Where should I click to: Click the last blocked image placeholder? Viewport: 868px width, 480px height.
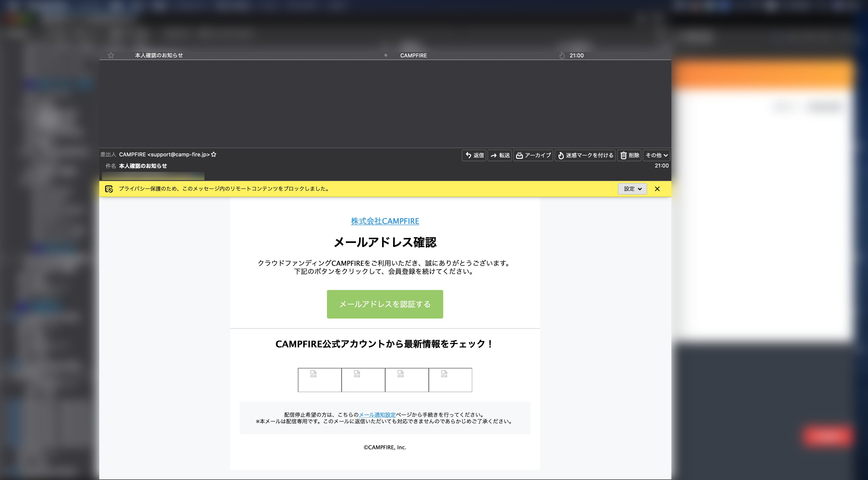coord(450,380)
